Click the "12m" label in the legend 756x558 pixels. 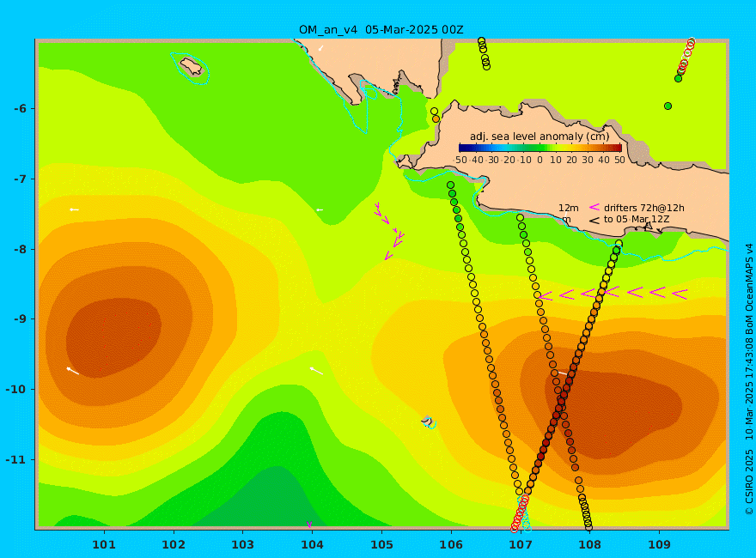click(x=569, y=208)
